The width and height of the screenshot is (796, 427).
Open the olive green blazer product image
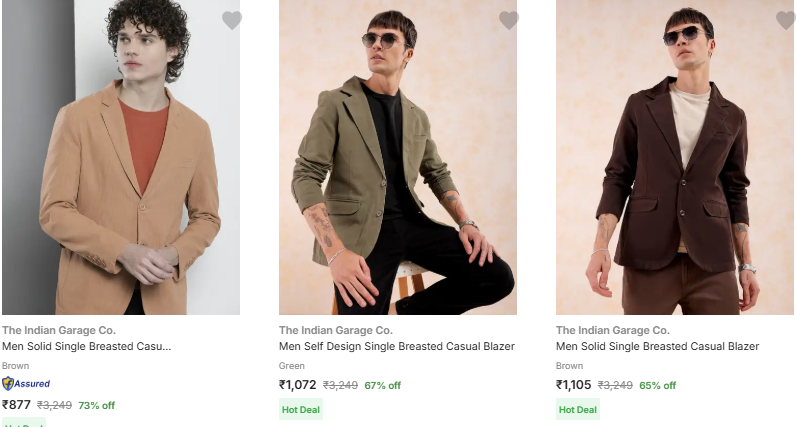[398, 160]
